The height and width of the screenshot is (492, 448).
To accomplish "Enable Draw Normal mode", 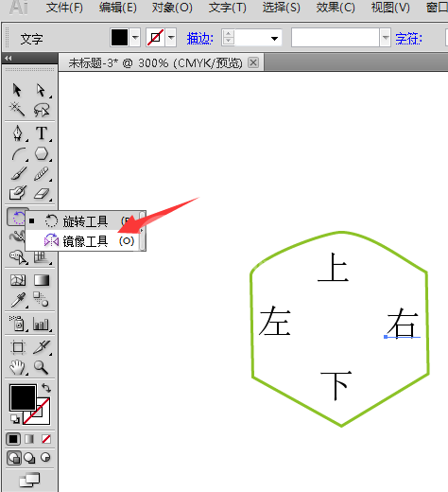I will click(x=14, y=458).
